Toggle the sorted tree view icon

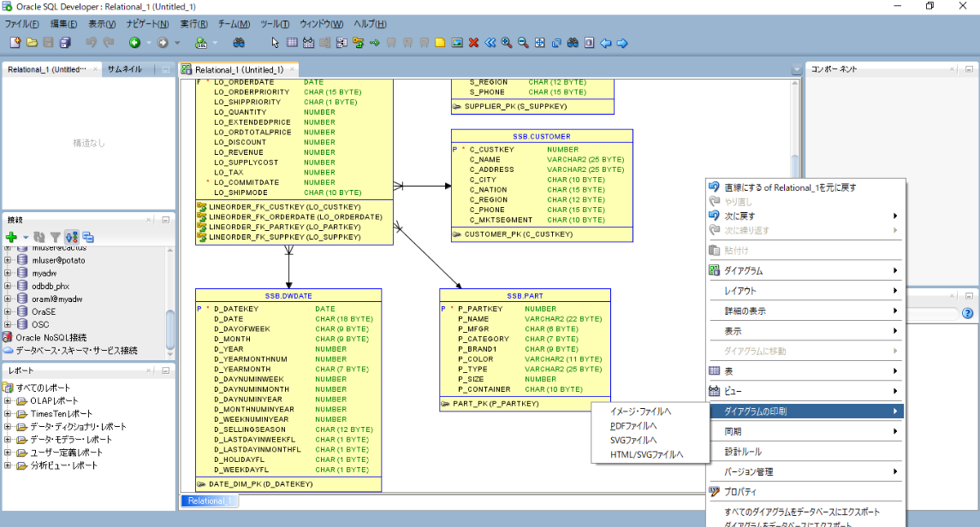point(72,237)
